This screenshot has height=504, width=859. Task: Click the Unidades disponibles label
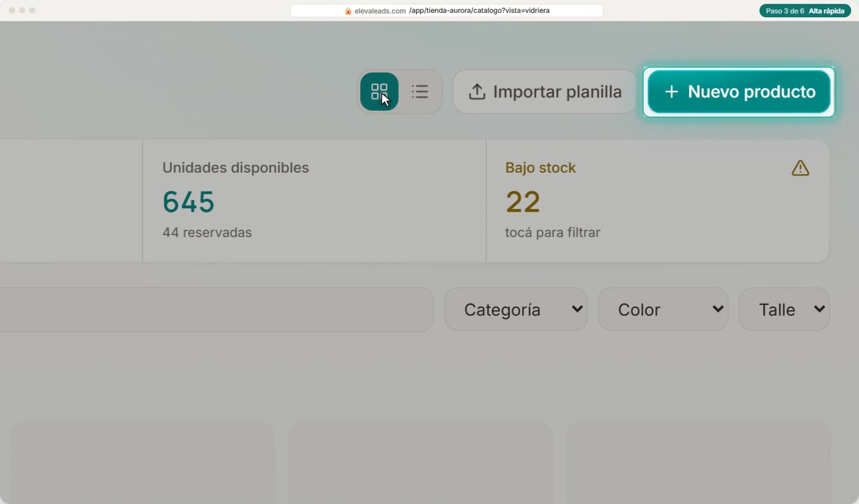coord(236,167)
